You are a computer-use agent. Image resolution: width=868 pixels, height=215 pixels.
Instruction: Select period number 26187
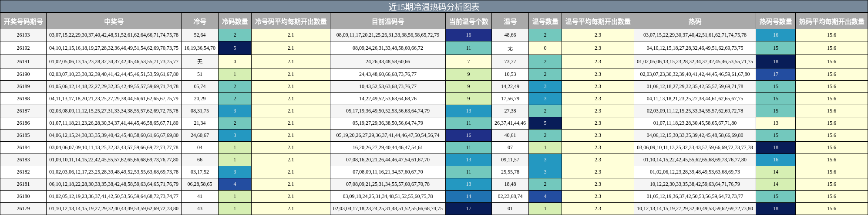click(x=23, y=111)
